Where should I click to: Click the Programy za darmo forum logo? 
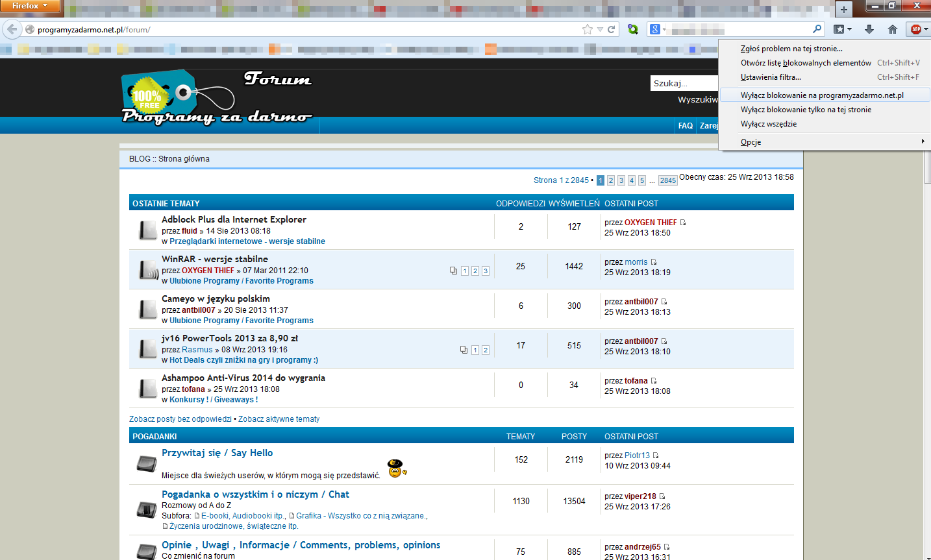pyautogui.click(x=216, y=97)
